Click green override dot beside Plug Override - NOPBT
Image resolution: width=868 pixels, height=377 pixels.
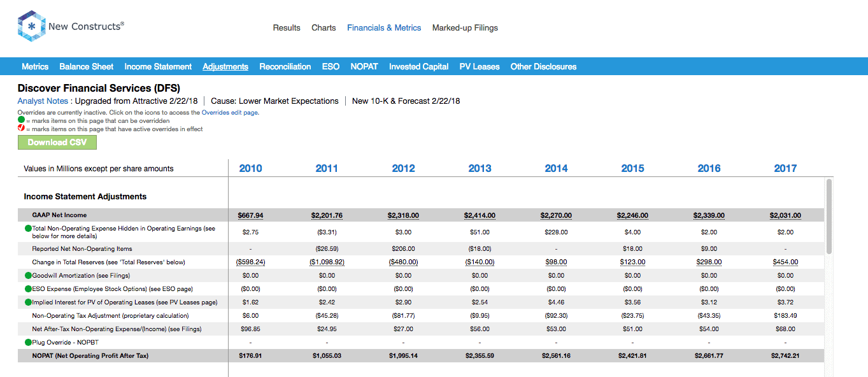click(x=28, y=343)
